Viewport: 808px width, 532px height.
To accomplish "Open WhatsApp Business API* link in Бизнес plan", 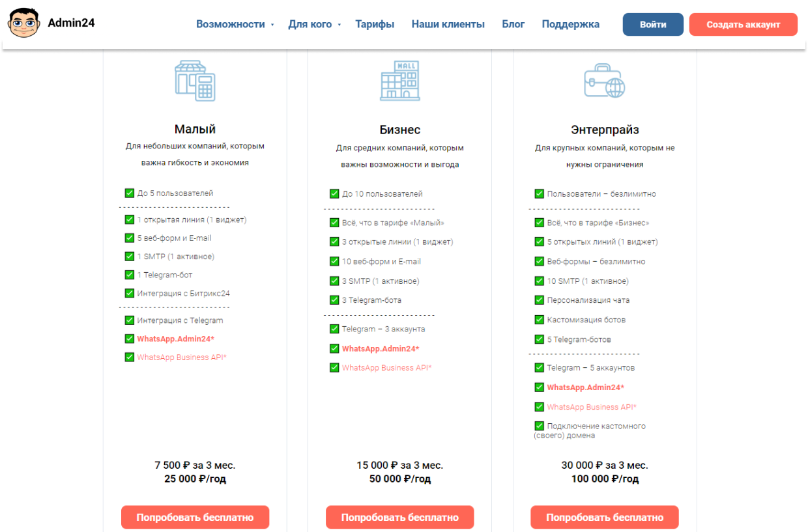I will tap(387, 368).
